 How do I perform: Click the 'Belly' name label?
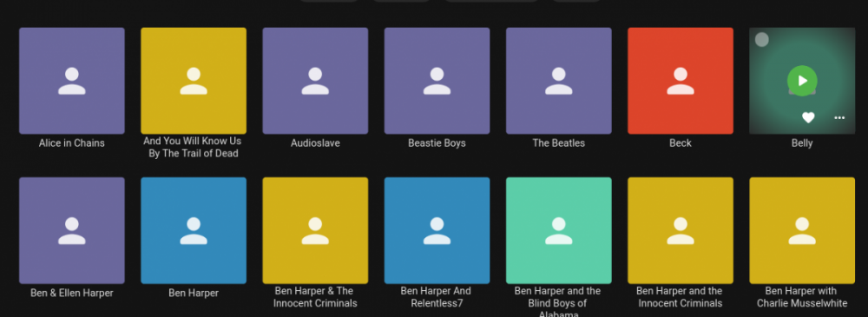pyautogui.click(x=802, y=143)
